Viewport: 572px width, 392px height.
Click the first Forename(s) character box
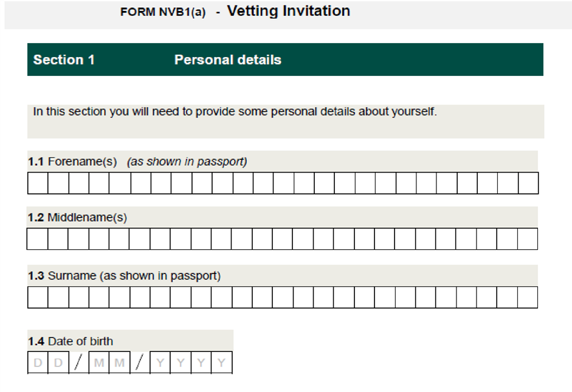[x=38, y=183]
